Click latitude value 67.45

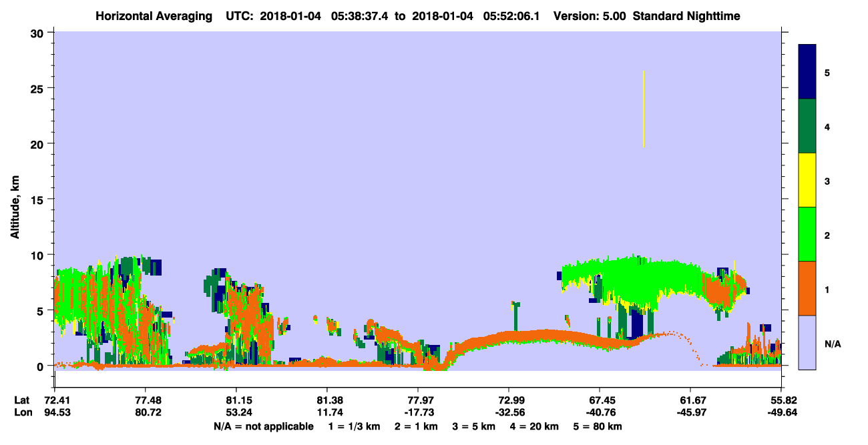coord(600,400)
